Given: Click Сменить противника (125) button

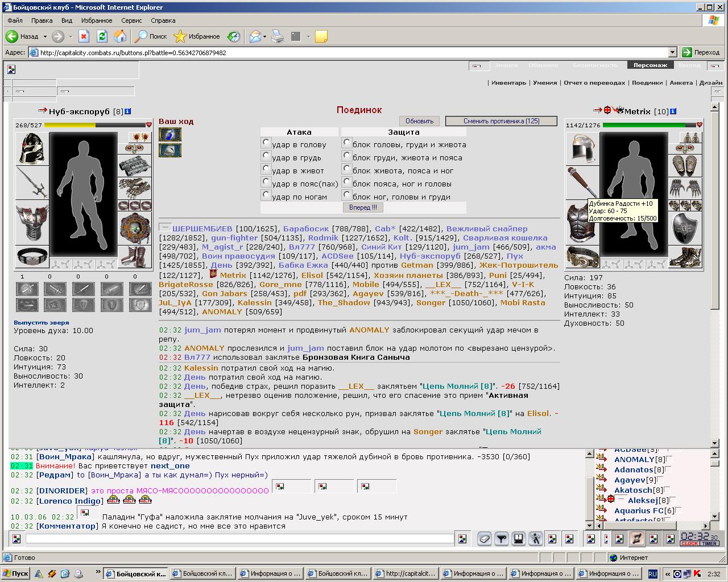Looking at the screenshot, I should pos(493,121).
